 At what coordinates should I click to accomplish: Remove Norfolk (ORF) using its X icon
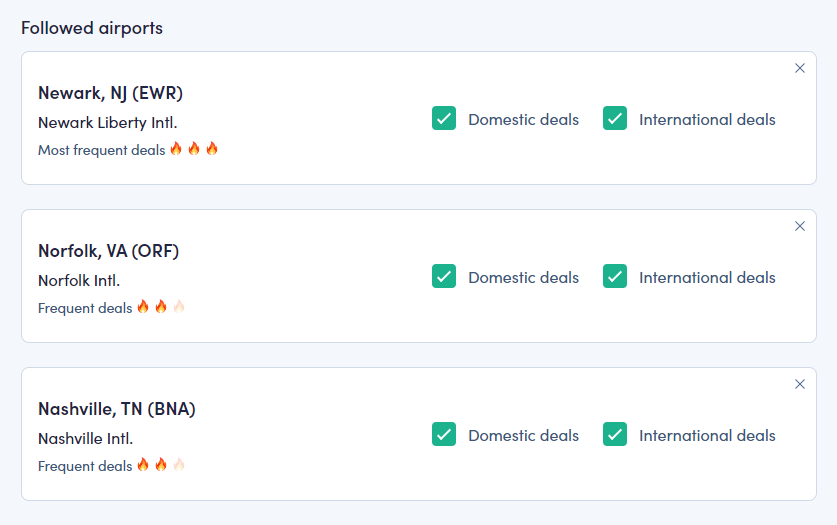click(x=799, y=226)
